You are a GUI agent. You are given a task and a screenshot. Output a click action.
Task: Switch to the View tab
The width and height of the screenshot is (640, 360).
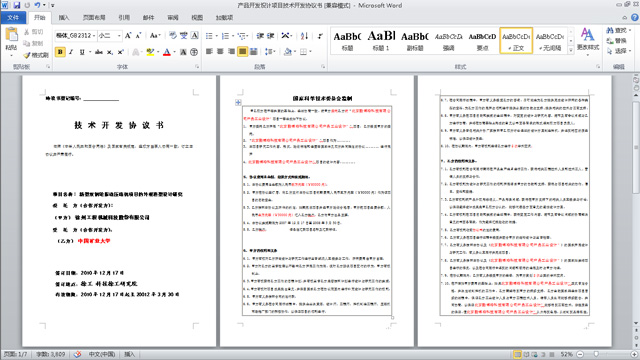[197, 18]
